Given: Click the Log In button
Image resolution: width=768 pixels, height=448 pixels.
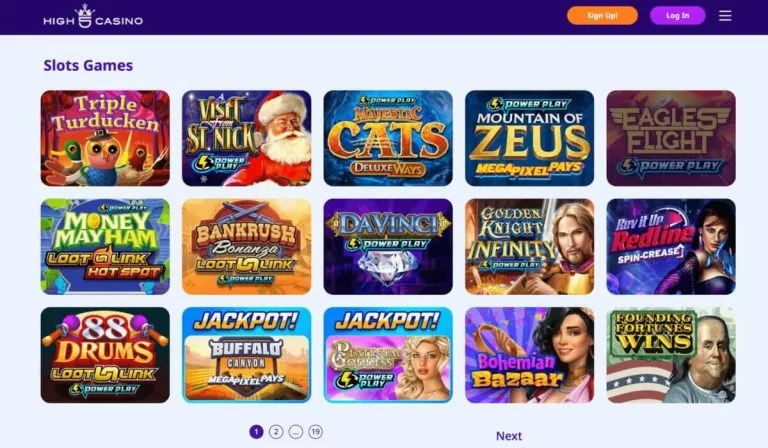Looking at the screenshot, I should tap(677, 16).
